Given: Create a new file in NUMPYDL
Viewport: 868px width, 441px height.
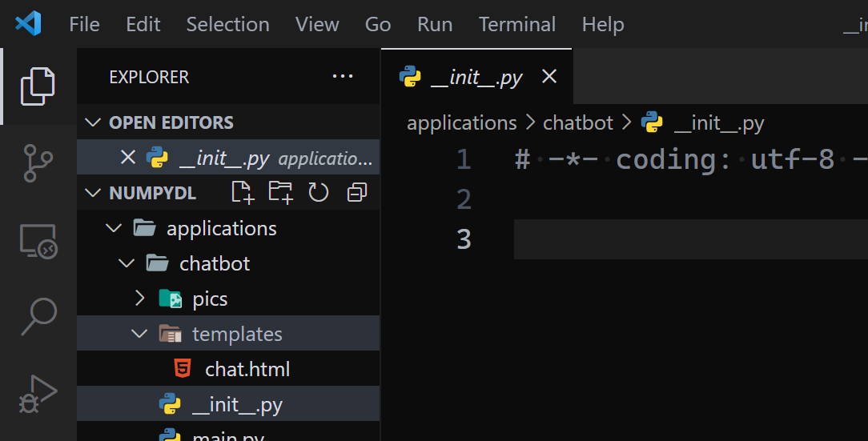Looking at the screenshot, I should 243,193.
